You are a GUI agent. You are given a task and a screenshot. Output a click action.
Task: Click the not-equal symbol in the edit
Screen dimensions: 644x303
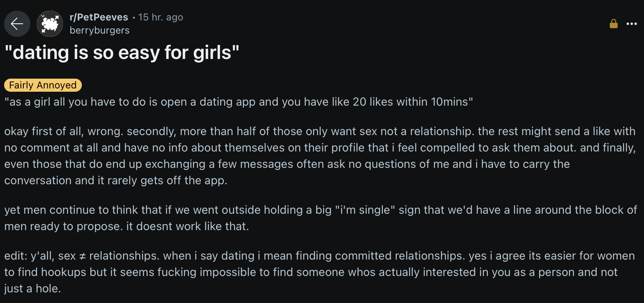point(82,256)
